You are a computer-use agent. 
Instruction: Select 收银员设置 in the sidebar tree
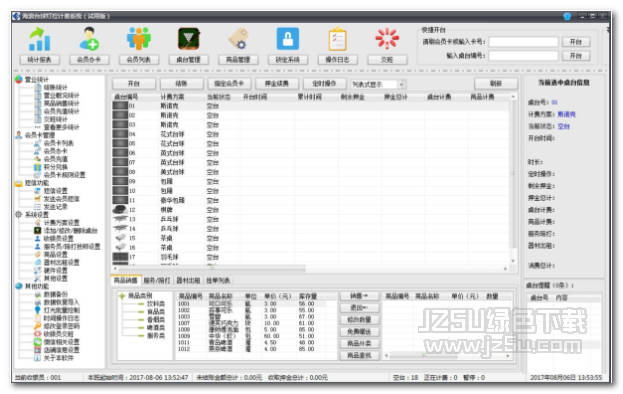click(x=58, y=239)
